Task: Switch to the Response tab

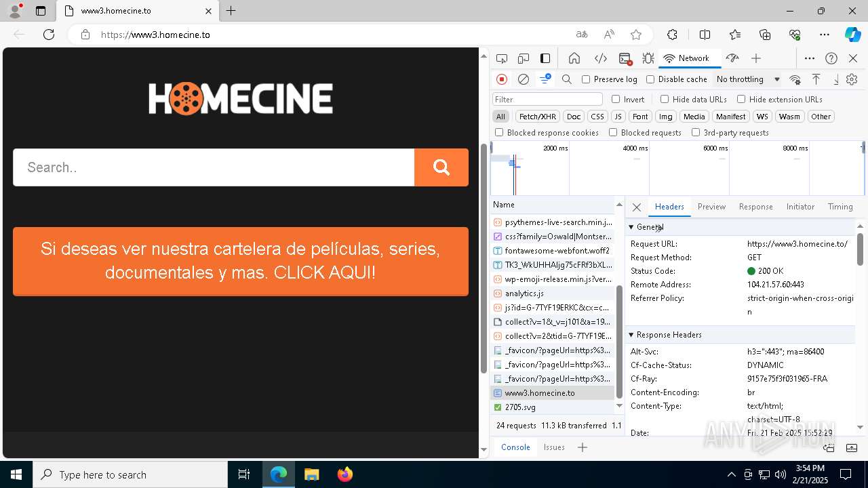Action: tap(755, 207)
